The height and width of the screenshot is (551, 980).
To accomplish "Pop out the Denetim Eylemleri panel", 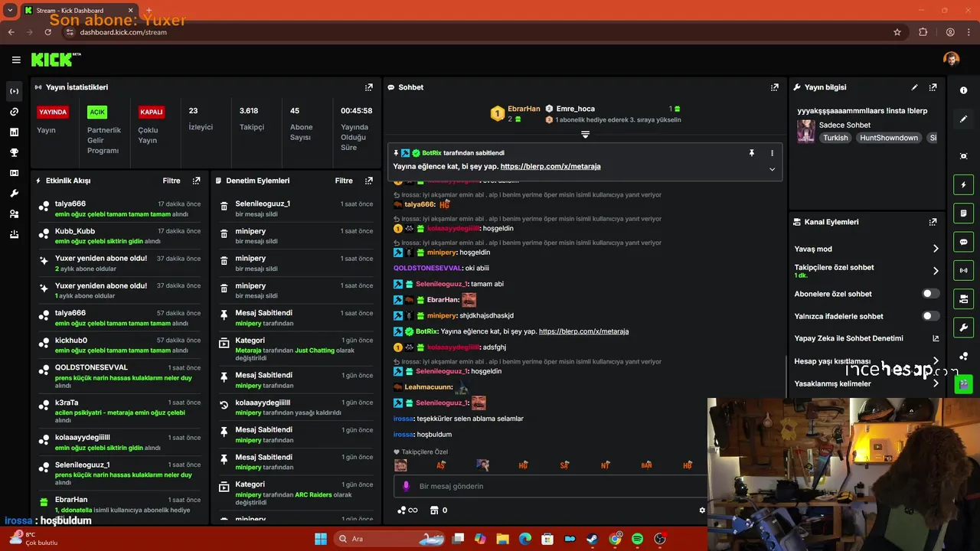I will [x=369, y=181].
